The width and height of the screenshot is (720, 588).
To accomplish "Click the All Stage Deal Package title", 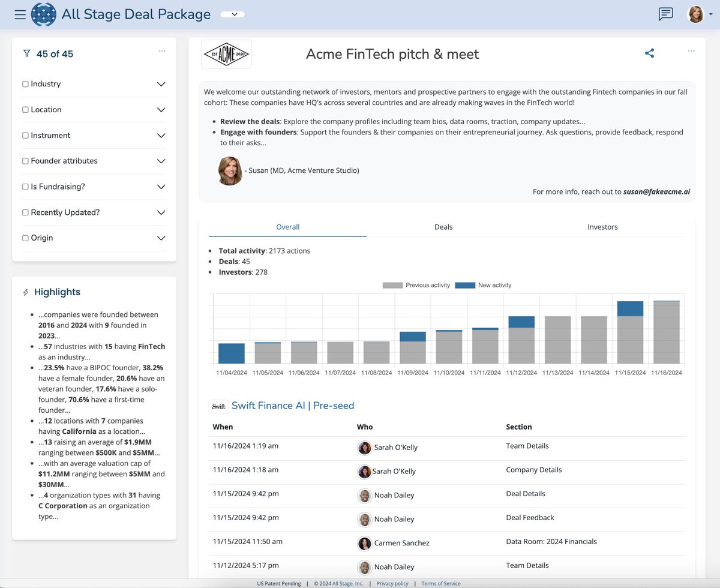I will point(136,14).
